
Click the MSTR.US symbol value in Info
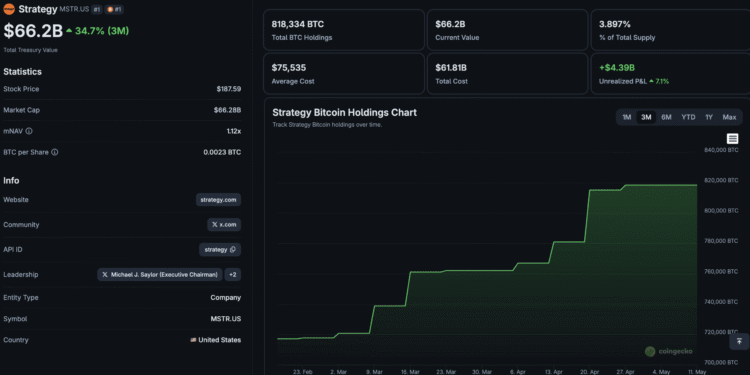(x=226, y=319)
